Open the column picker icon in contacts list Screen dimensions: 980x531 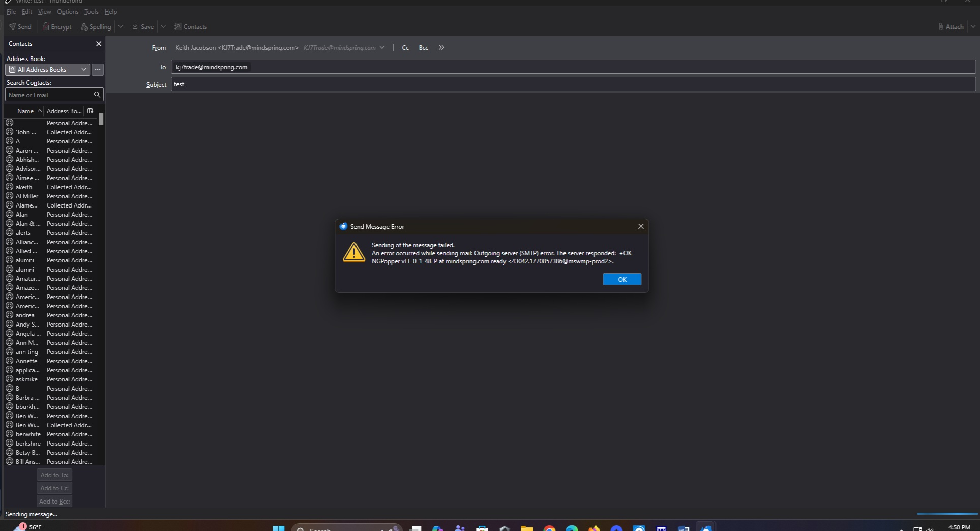click(x=90, y=111)
